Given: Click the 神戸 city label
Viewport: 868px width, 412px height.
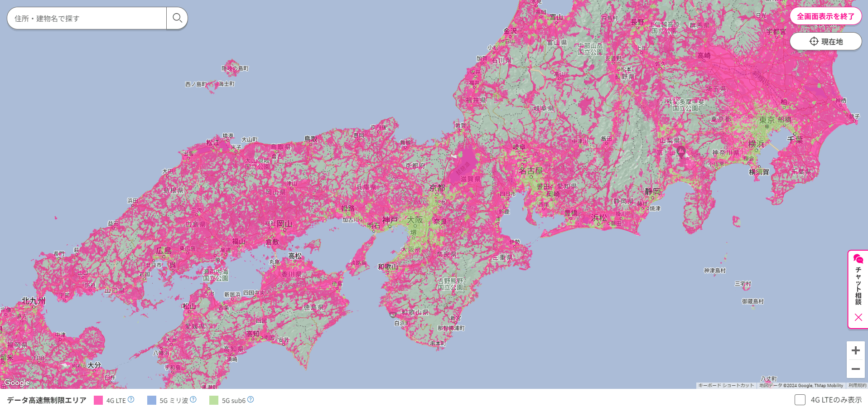Looking at the screenshot, I should 390,220.
